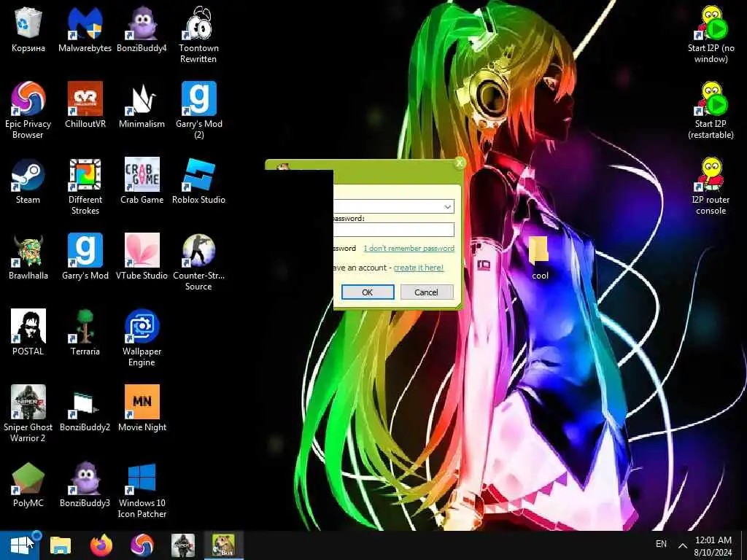Screen dimensions: 747x560
Task: Open Wallpaper Engine shortcut
Action: click(142, 337)
